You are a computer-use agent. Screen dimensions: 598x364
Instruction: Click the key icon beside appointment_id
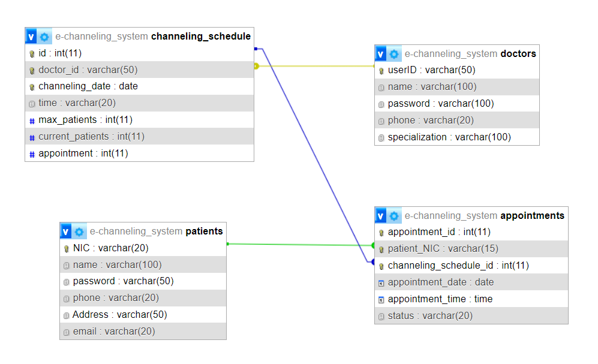381,233
